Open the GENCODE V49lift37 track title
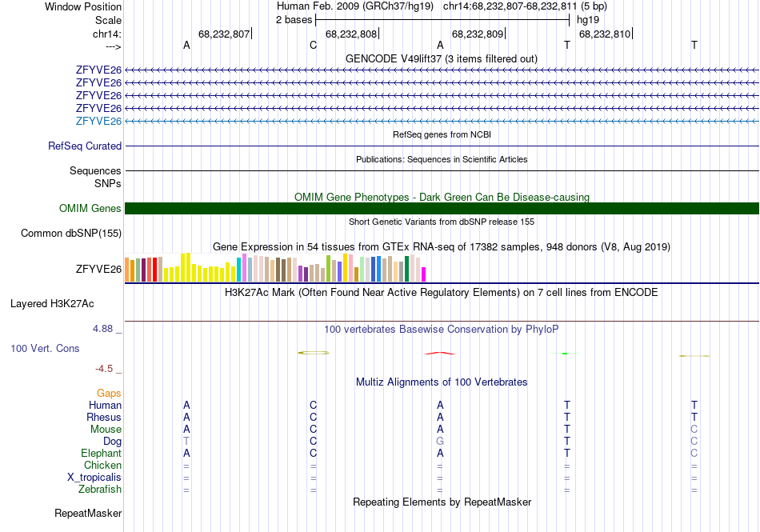 (441, 58)
